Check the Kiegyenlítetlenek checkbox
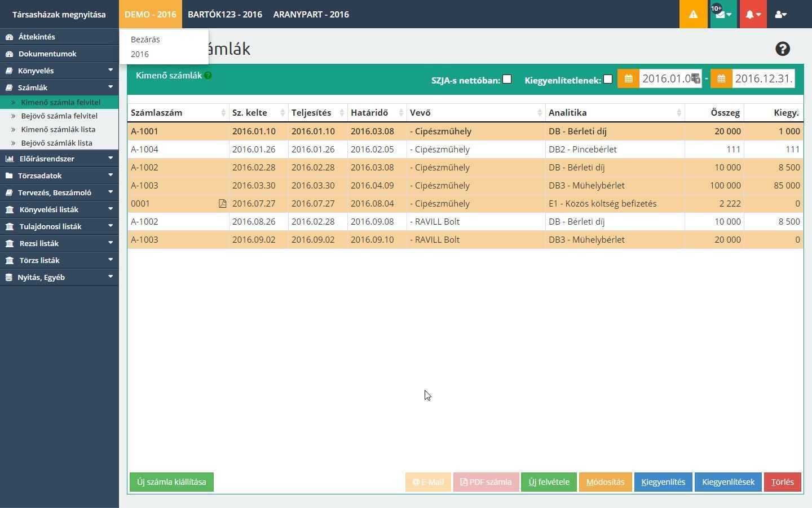The image size is (812, 508). pos(607,80)
